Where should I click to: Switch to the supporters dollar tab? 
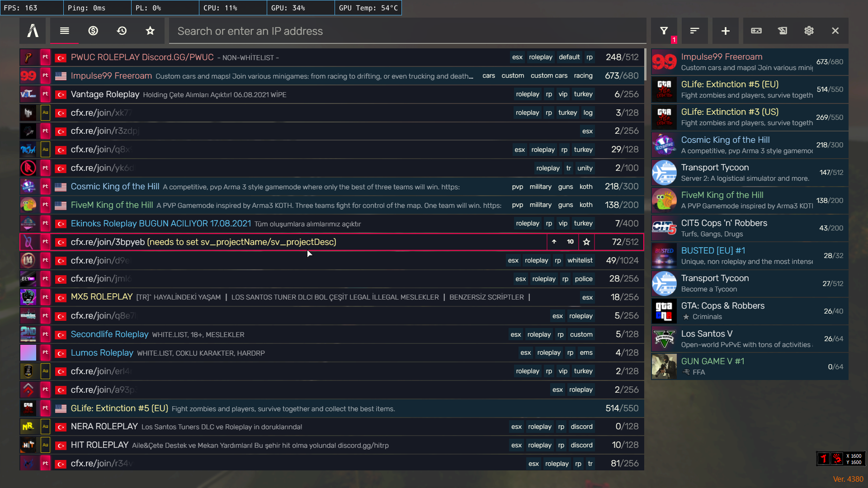point(93,31)
